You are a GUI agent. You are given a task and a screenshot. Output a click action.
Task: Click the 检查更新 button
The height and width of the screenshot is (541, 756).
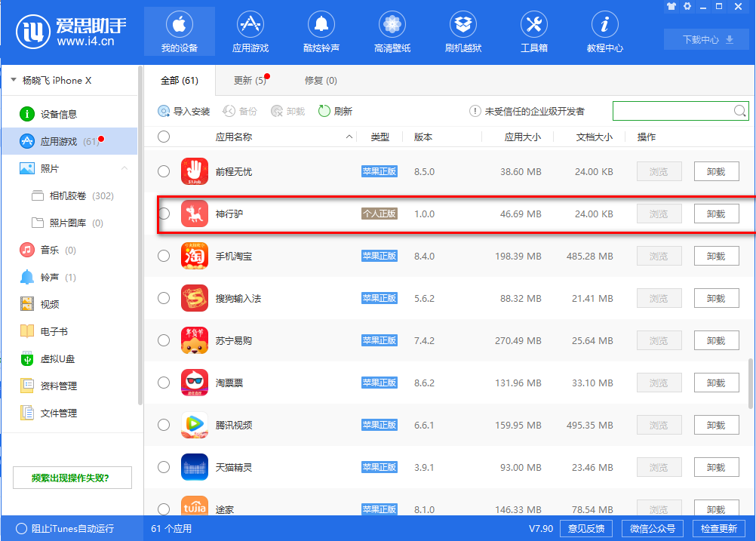[718, 528]
